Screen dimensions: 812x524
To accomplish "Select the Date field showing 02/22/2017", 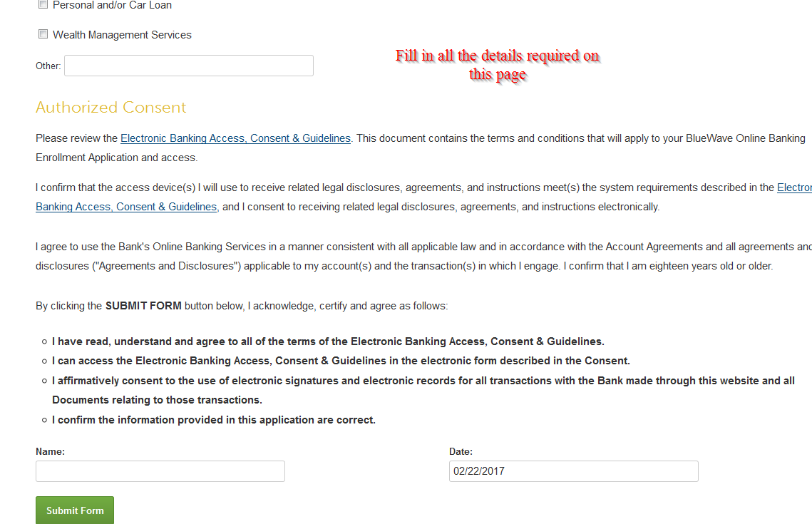I will [x=574, y=471].
